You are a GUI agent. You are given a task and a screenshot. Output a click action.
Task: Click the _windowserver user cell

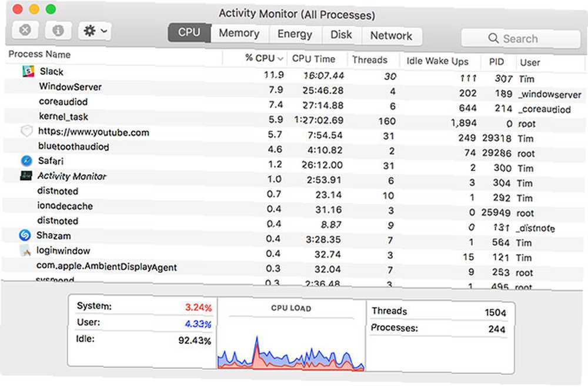[x=550, y=95]
